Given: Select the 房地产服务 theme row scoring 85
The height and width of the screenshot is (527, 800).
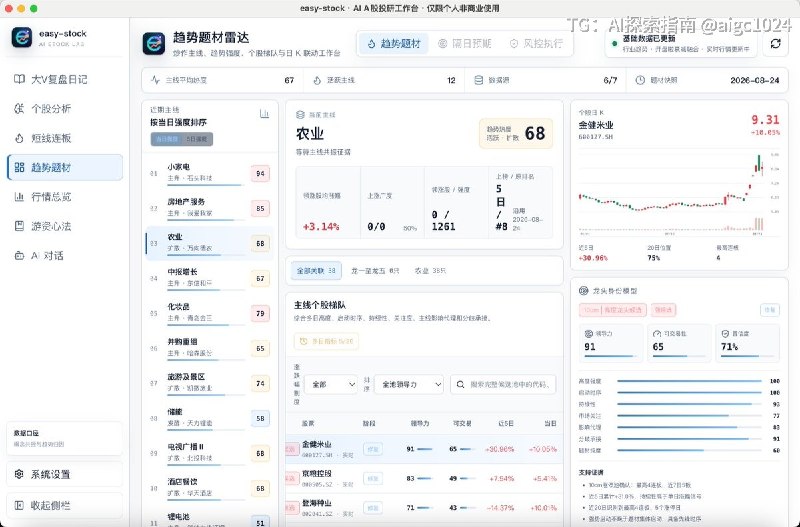Looking at the screenshot, I should tap(210, 208).
